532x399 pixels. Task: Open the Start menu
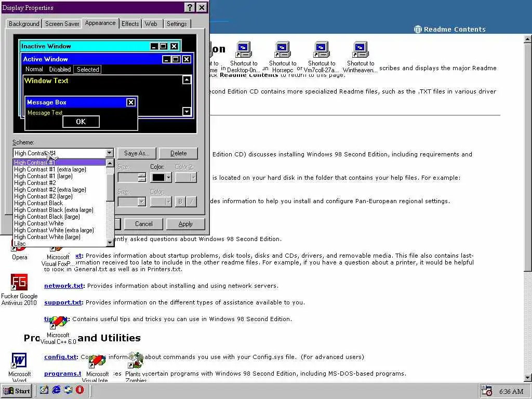click(17, 391)
